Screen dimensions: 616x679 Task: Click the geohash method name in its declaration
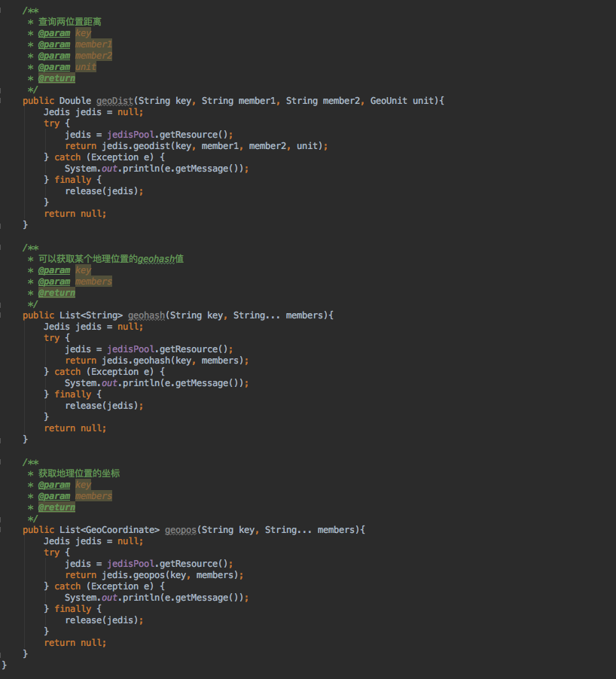146,315
